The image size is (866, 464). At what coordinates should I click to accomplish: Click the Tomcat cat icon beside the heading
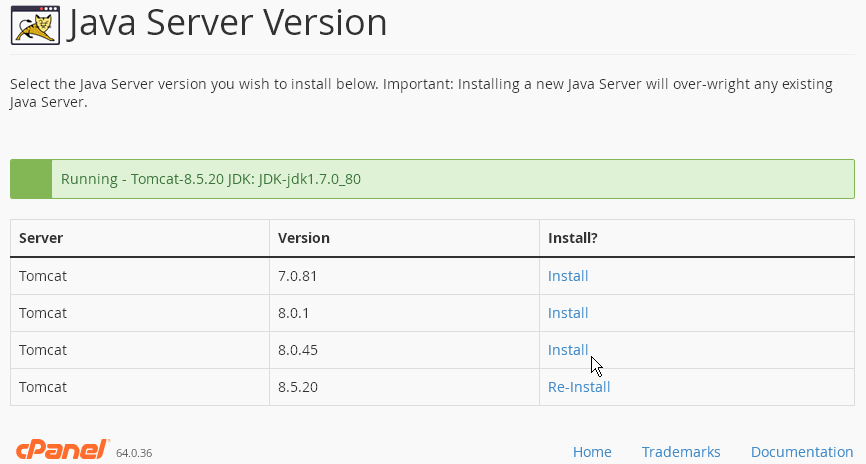pos(35,25)
